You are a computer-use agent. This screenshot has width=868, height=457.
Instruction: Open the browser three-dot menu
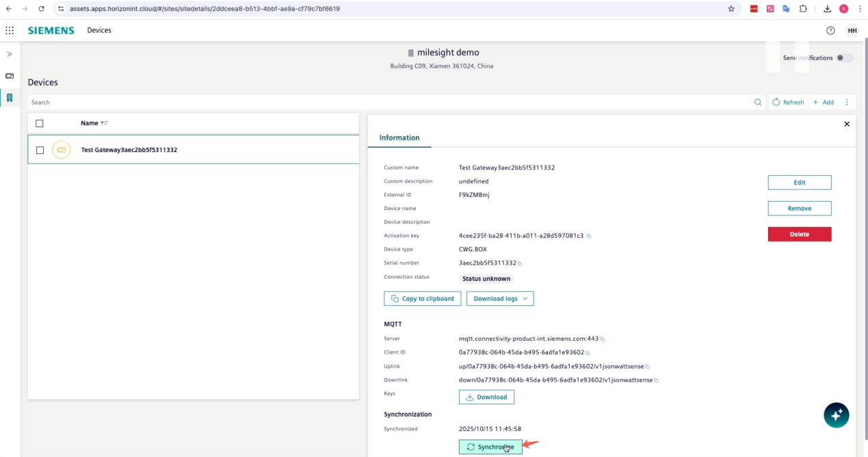click(859, 9)
